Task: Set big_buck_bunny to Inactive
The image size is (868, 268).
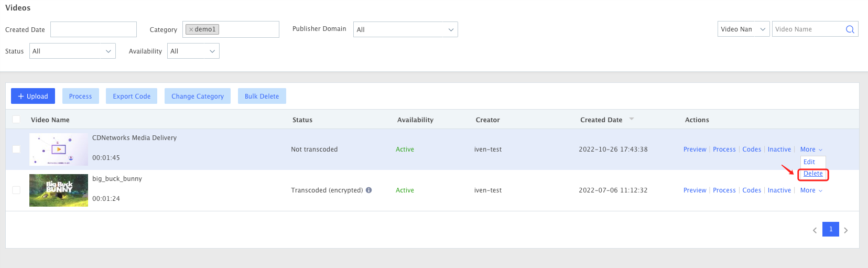Action: [x=779, y=190]
